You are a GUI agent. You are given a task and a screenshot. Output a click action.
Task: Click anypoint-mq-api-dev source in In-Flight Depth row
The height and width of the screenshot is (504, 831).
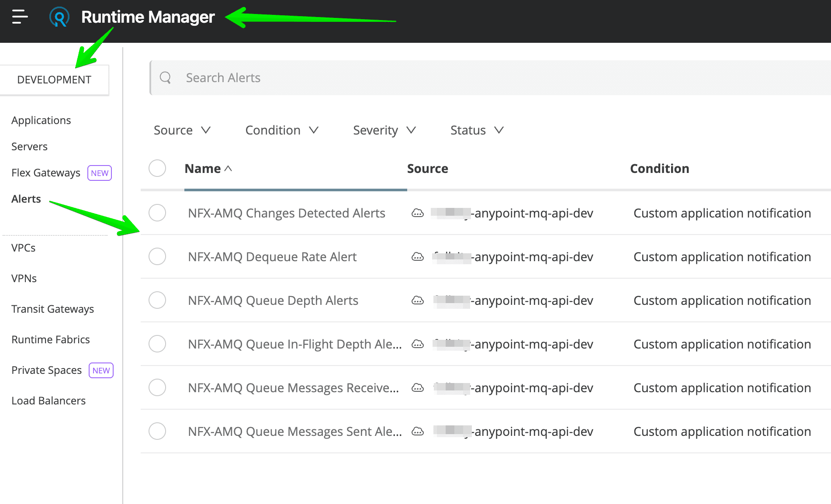[x=512, y=344]
